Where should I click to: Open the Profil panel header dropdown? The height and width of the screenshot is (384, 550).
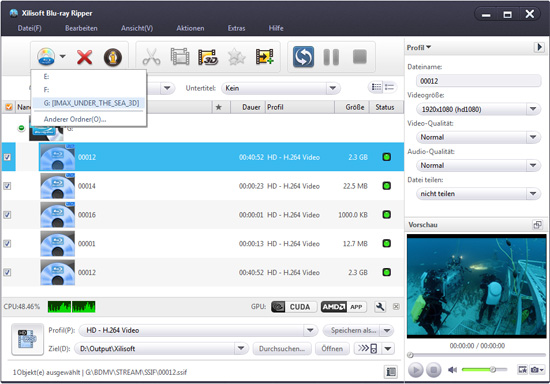tap(419, 47)
